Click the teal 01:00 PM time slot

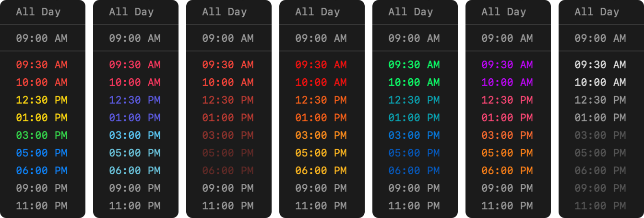[414, 118]
